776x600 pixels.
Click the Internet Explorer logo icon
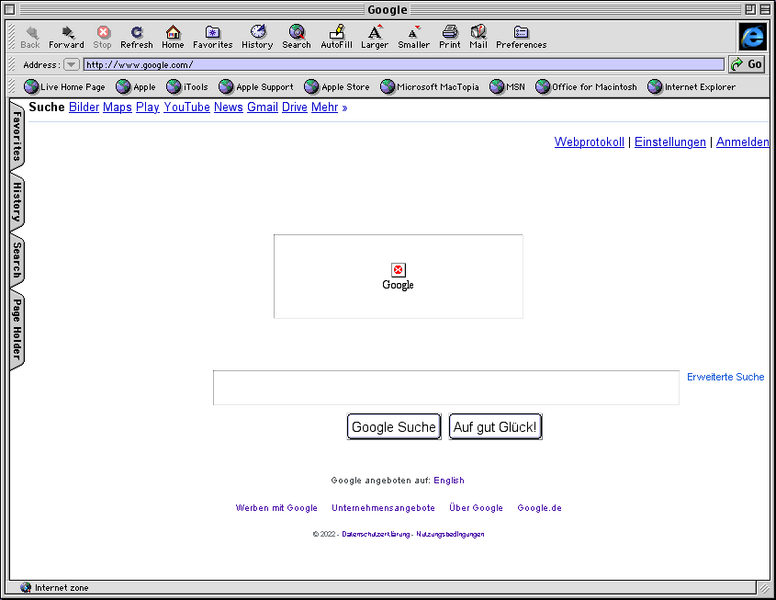click(753, 37)
